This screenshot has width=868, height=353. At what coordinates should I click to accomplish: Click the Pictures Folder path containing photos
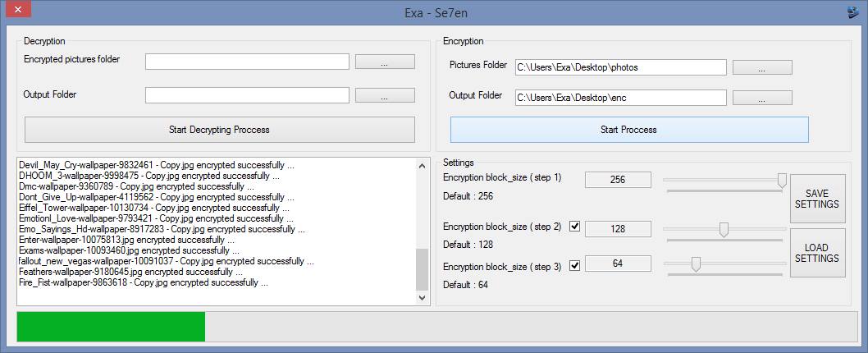coord(620,67)
